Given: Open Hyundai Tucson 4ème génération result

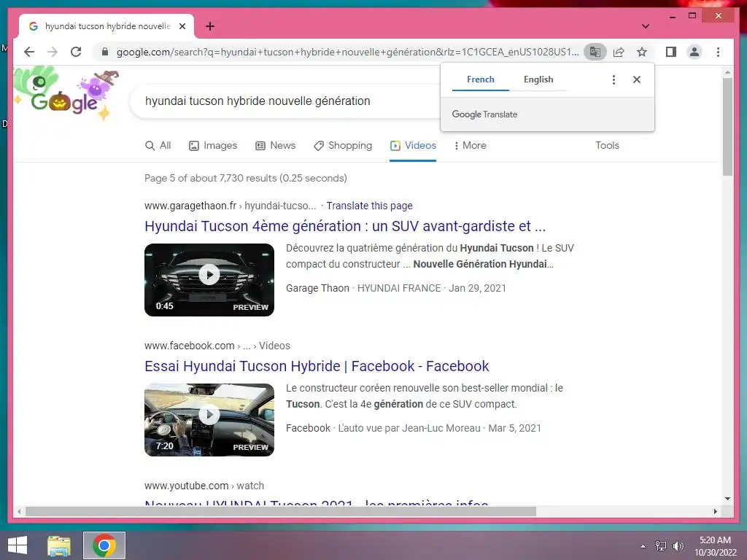Looking at the screenshot, I should [x=345, y=226].
